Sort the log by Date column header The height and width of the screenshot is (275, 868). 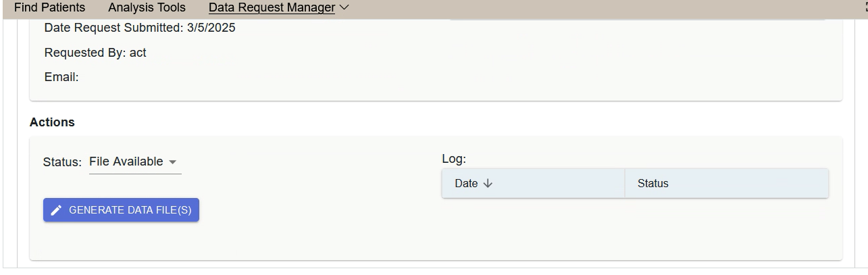466,183
